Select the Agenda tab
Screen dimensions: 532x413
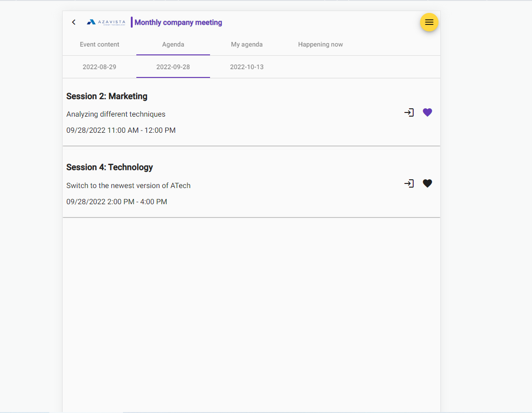pyautogui.click(x=173, y=45)
